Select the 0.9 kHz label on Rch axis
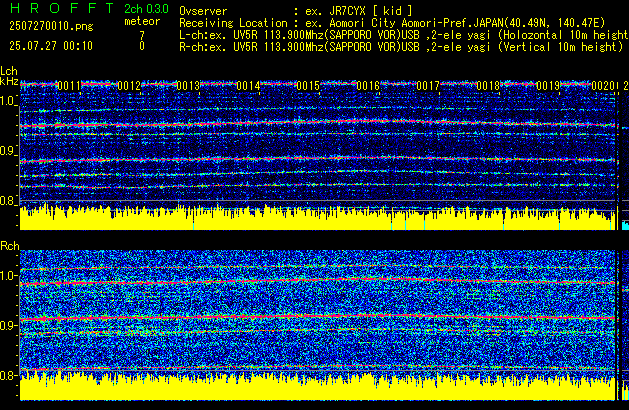Screen dimensions: 629x410 (x=8, y=325)
